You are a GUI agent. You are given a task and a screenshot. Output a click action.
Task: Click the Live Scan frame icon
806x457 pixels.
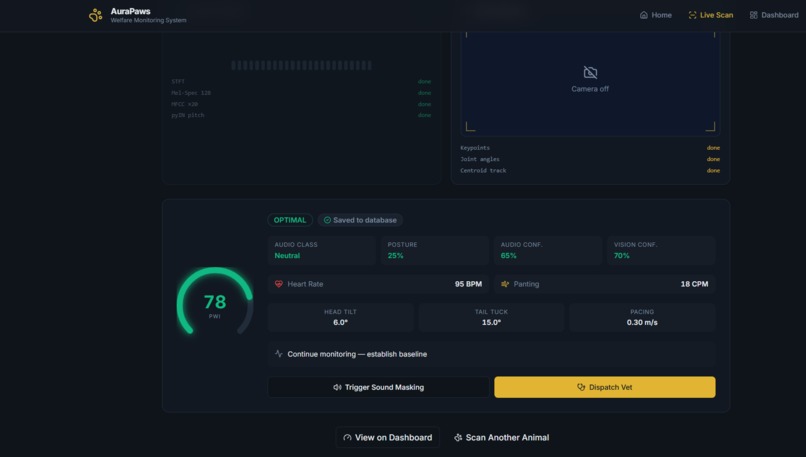(692, 15)
